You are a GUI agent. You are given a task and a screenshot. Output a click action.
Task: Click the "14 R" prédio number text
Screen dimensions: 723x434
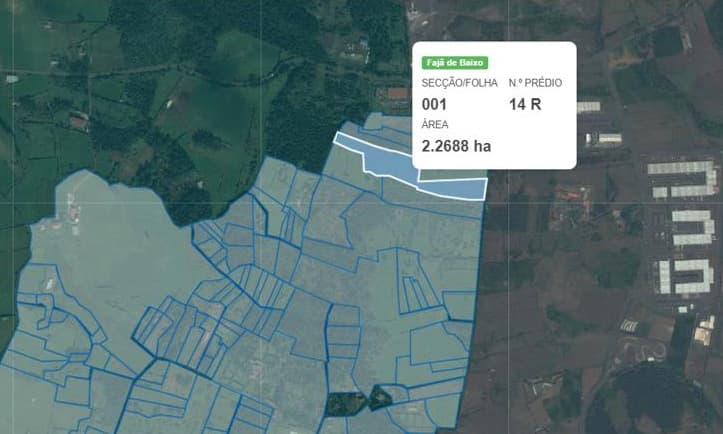pyautogui.click(x=525, y=104)
